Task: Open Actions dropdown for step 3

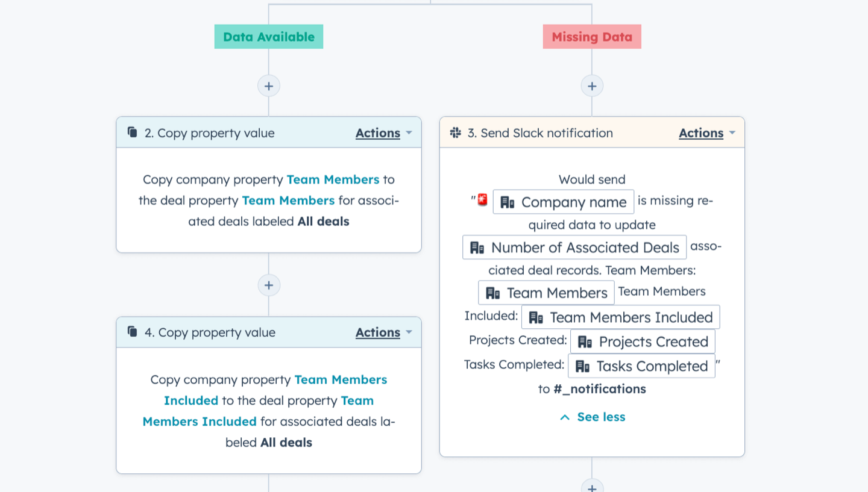Action: click(707, 133)
